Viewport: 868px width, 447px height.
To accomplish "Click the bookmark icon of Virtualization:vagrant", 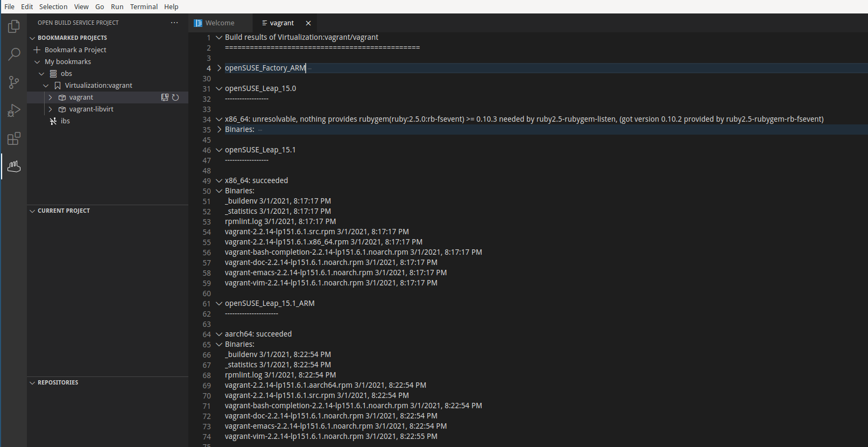I will pyautogui.click(x=58, y=86).
